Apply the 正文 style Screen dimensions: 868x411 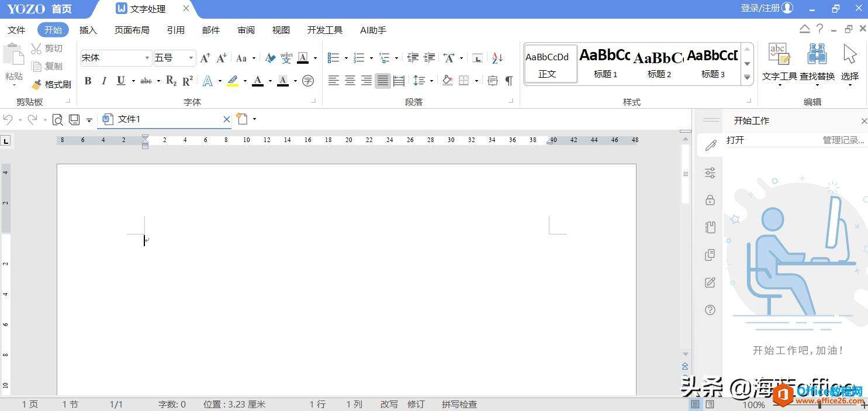click(x=551, y=64)
